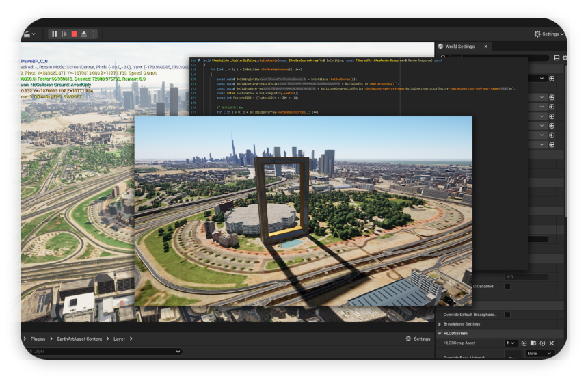Open the Content Browser Settings button
588x383 pixels.
(x=418, y=339)
